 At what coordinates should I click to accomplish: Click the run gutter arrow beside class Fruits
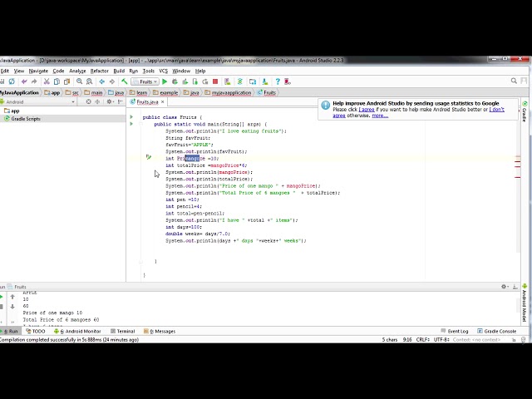(131, 116)
